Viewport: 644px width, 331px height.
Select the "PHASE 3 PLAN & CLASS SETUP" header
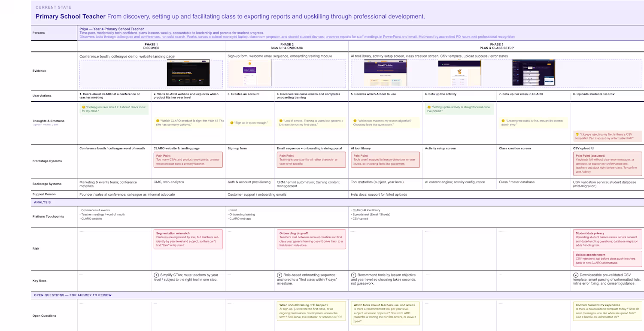click(496, 46)
